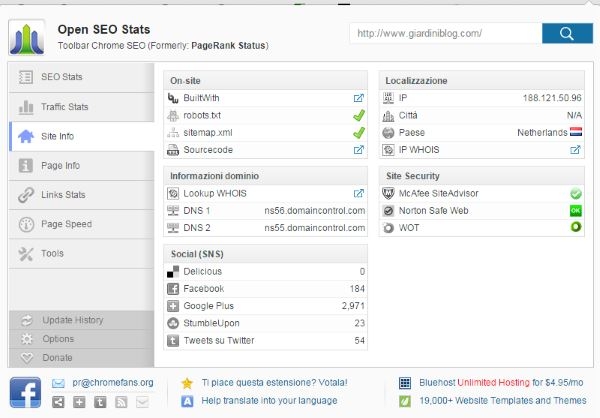The image size is (600, 418).
Task: Focus the giardiniblog.com URL input field
Action: tap(446, 33)
